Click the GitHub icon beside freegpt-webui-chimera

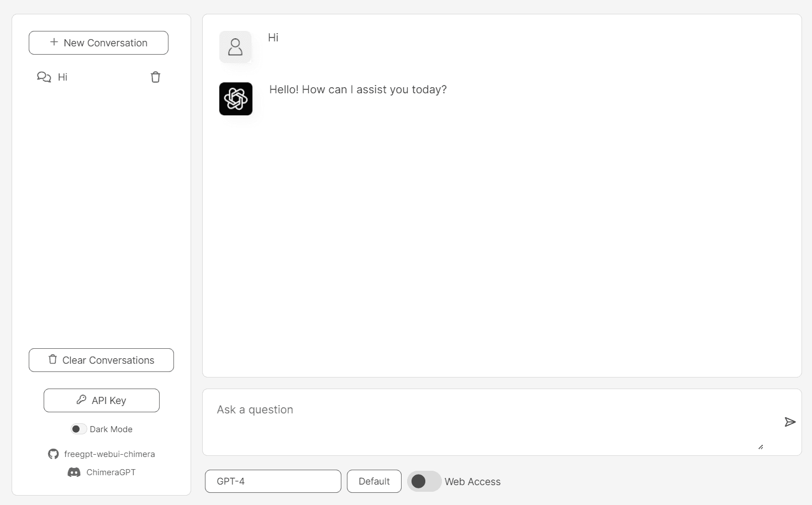pyautogui.click(x=53, y=454)
